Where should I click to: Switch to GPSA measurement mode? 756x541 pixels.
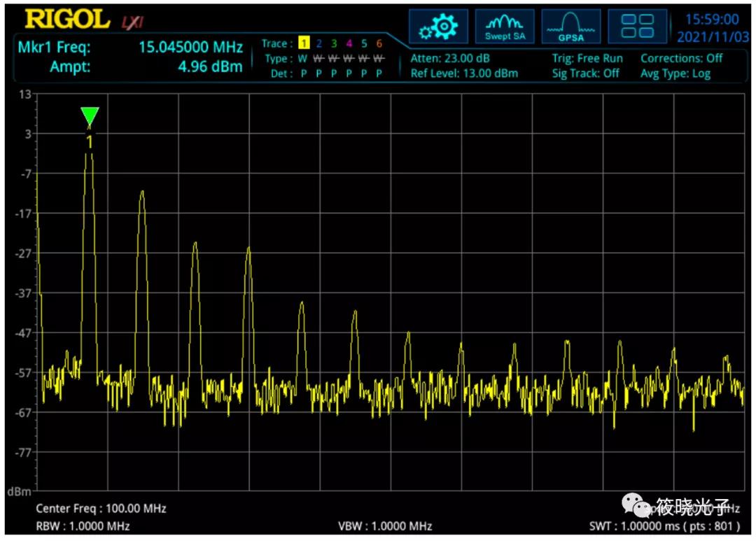570,27
